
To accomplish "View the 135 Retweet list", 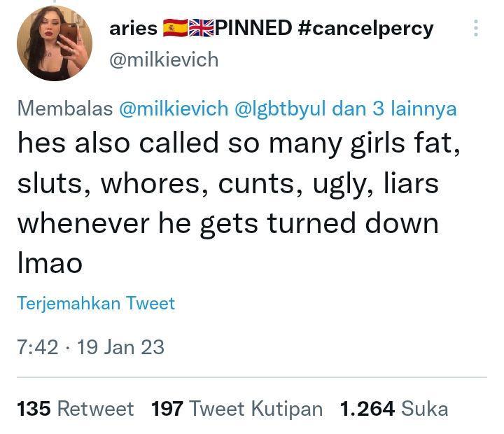I will pos(75,409).
